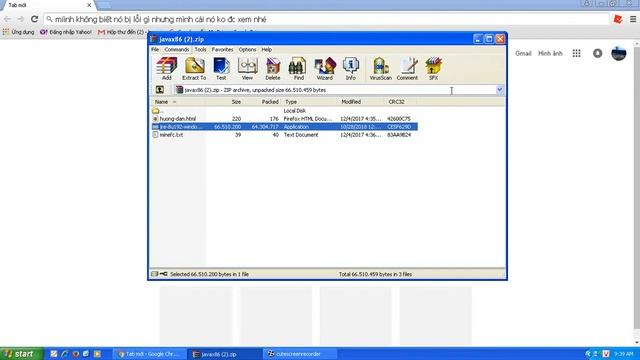Open the View file tool
The height and width of the screenshot is (360, 640).
tap(247, 68)
